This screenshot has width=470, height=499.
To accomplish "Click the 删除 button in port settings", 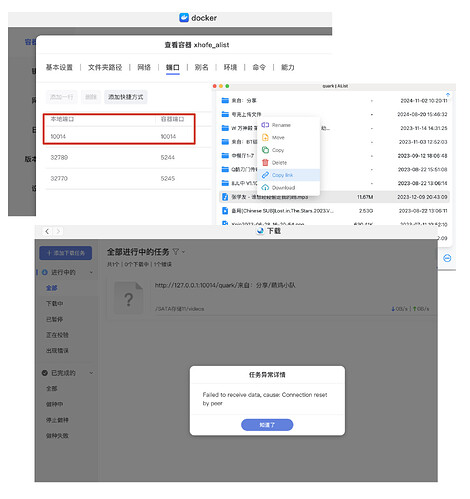I will click(x=90, y=97).
